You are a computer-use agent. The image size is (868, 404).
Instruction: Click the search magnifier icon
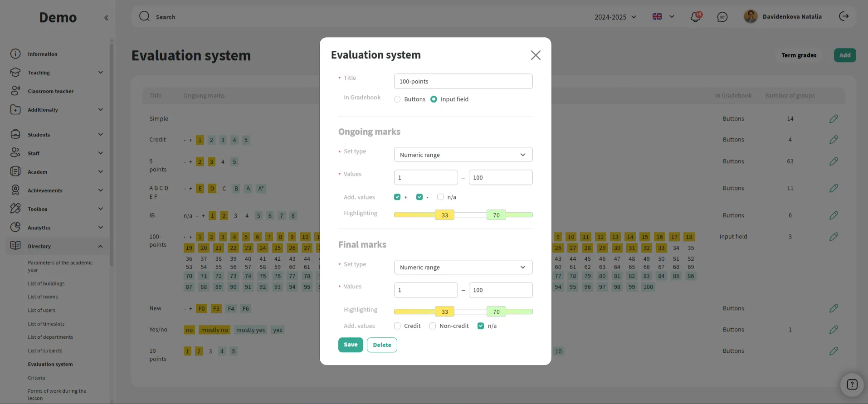(144, 16)
